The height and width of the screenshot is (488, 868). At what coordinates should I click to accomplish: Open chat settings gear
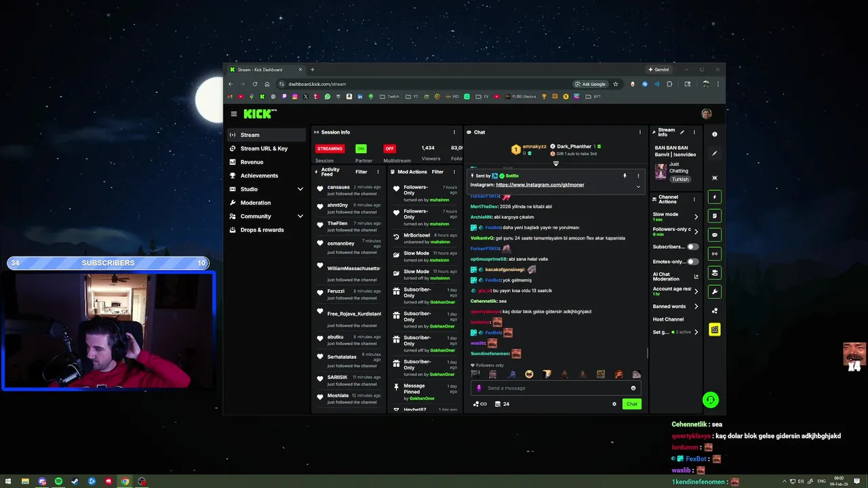[614, 404]
